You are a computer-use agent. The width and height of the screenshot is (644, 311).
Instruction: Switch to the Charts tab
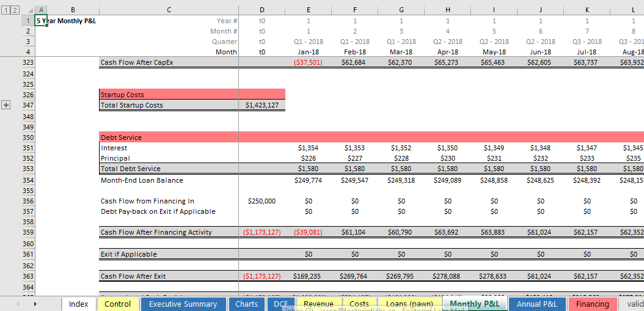[x=246, y=304]
